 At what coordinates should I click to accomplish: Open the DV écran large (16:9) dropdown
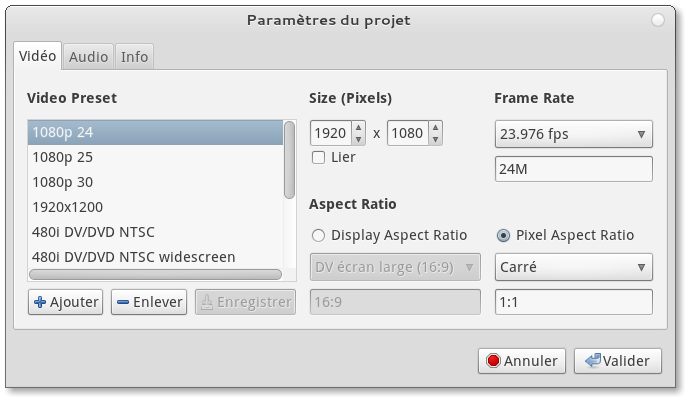395,267
